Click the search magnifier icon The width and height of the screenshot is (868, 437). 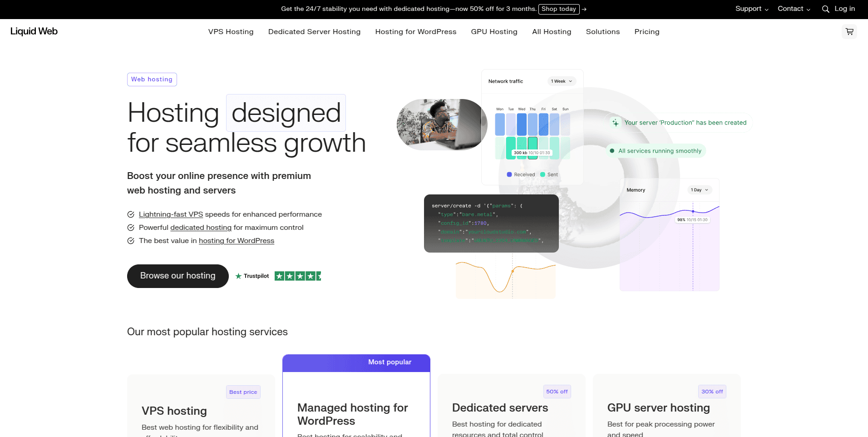click(x=825, y=9)
